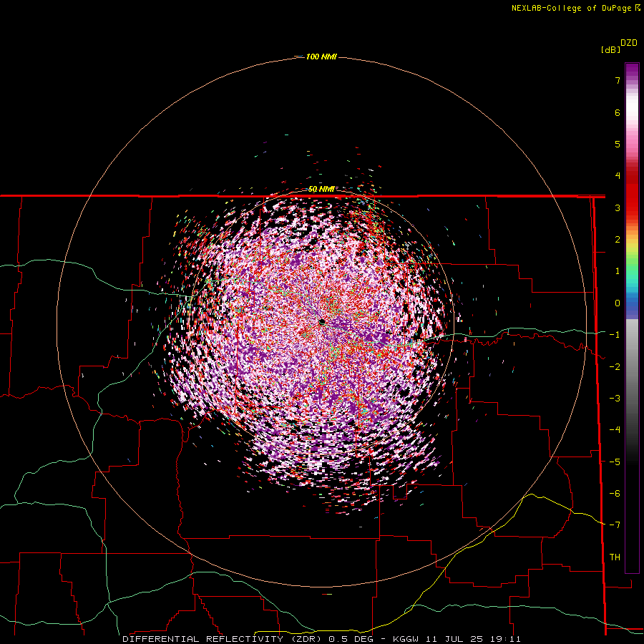Screen dimensions: 644x644
Task: Click the 0 dB mark on the scale
Action: [x=618, y=303]
